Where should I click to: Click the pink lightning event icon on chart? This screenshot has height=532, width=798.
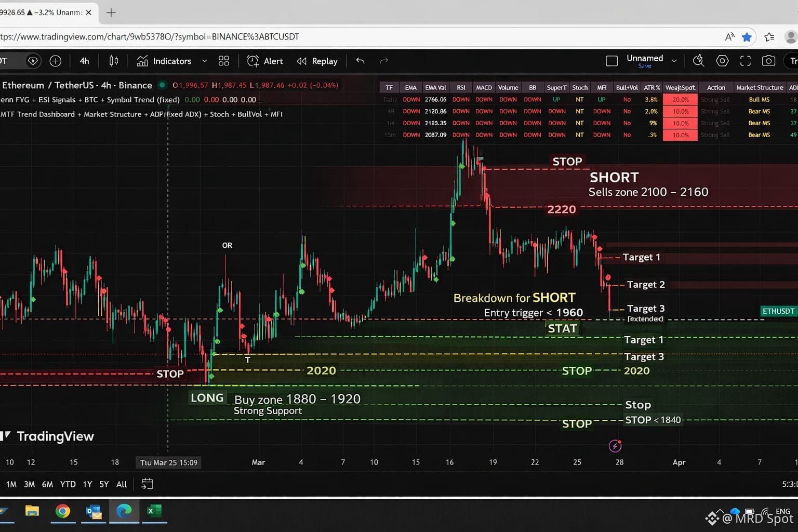pyautogui.click(x=615, y=446)
